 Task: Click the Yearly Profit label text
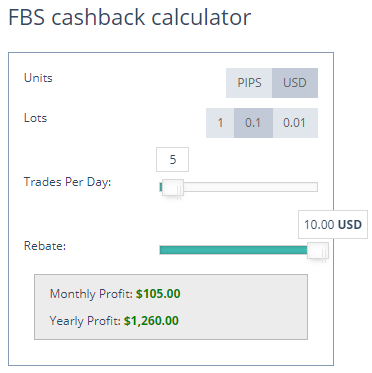coord(85,321)
